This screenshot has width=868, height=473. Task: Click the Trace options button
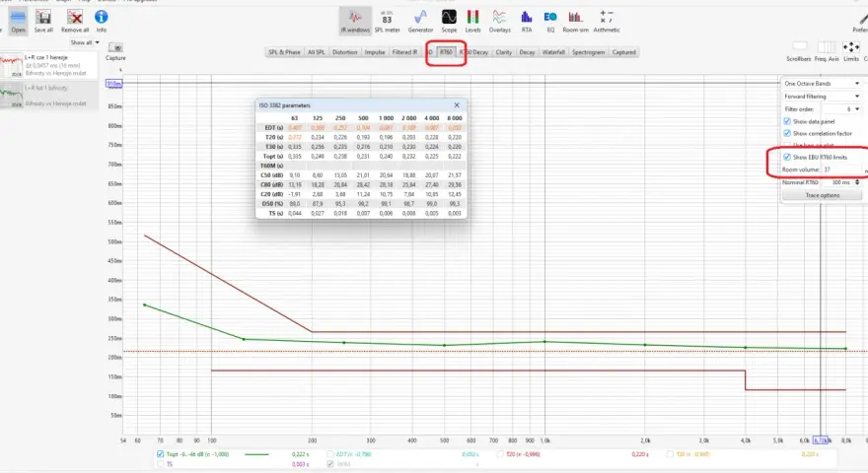(x=822, y=195)
